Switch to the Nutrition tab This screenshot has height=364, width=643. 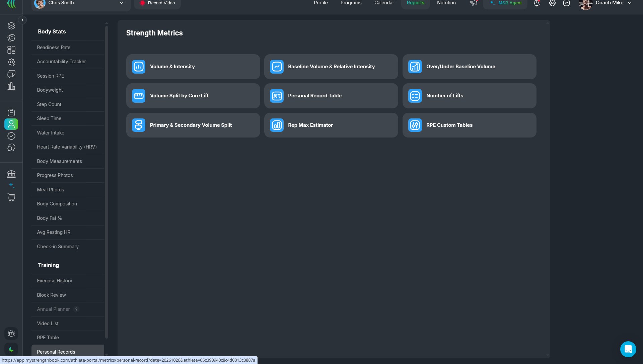point(446,3)
